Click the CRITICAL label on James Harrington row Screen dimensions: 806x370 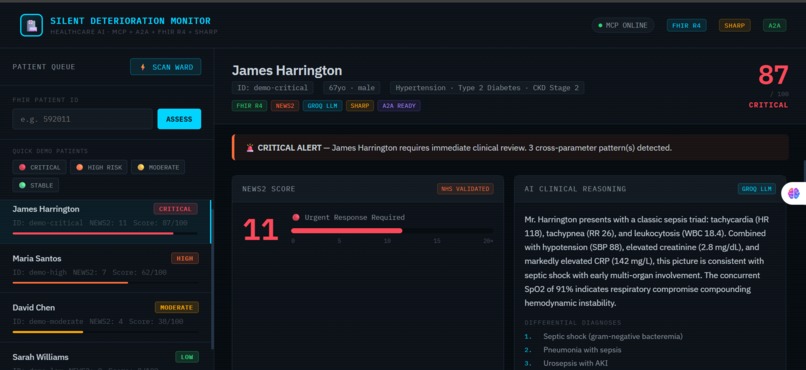click(x=175, y=209)
